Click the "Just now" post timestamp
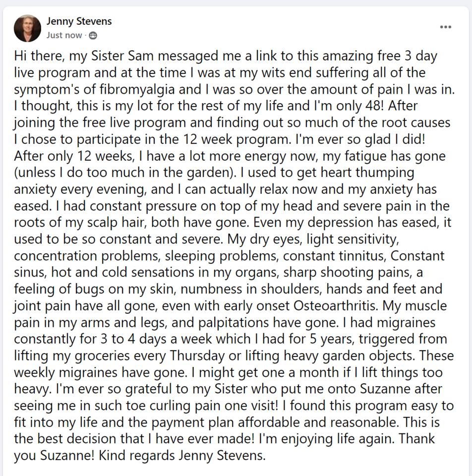 (x=64, y=36)
